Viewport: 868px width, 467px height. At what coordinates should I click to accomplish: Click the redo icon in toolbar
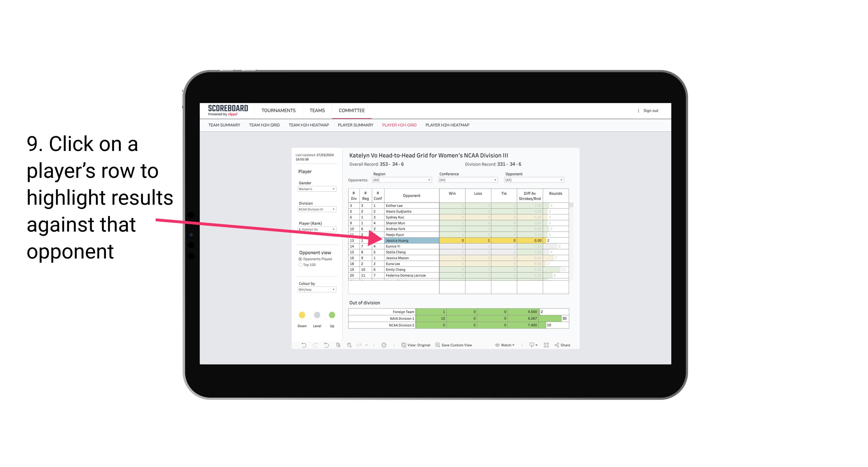[x=315, y=346]
